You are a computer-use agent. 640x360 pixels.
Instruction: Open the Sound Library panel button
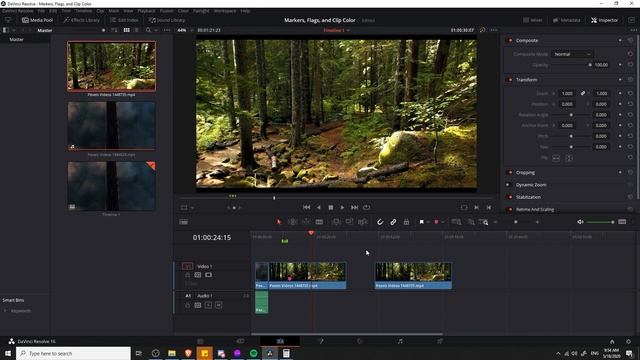click(x=167, y=20)
